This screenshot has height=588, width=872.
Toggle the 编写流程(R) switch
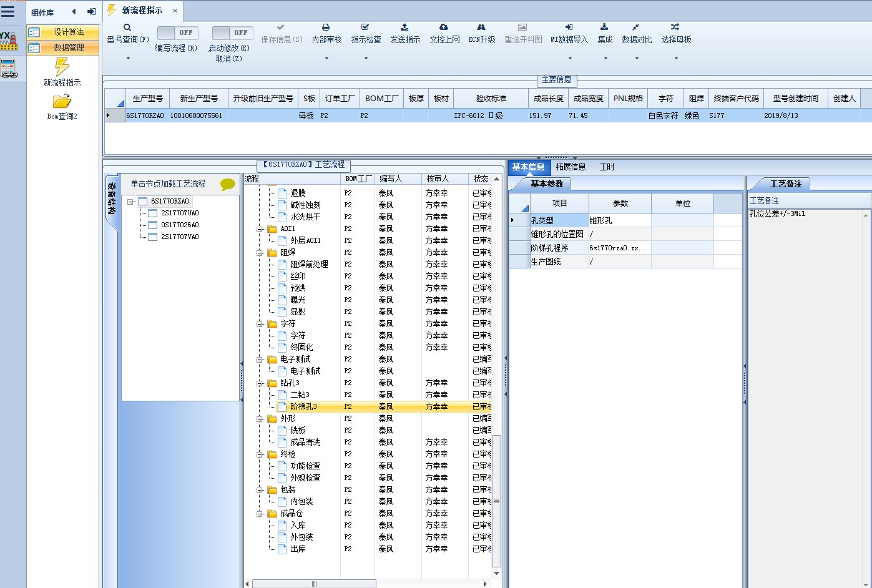177,32
